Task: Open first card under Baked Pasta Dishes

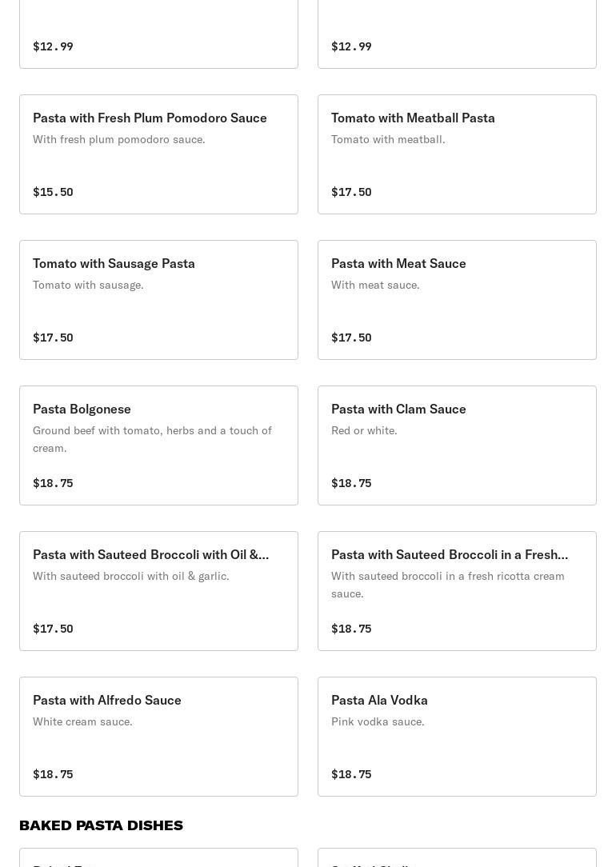Action: 158,858
